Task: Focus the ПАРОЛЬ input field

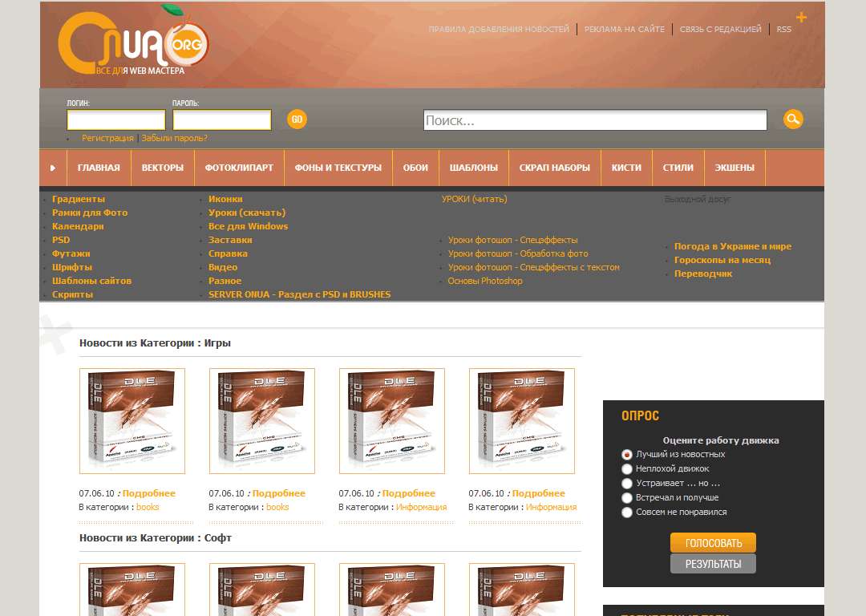Action: (x=222, y=120)
